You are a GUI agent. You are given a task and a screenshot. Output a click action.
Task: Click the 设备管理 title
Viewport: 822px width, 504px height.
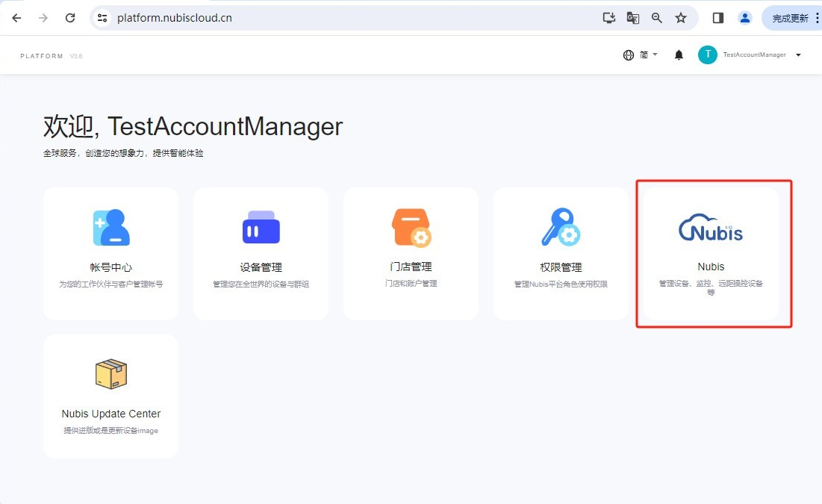(261, 267)
